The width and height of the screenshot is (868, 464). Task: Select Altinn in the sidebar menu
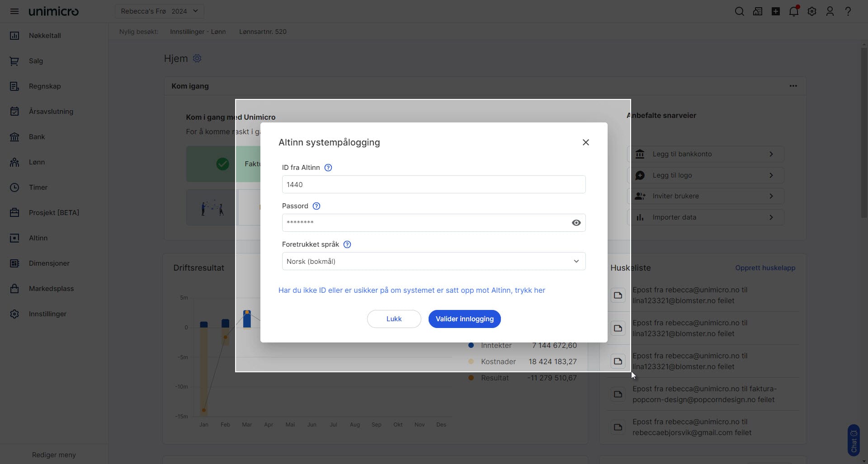pos(38,238)
